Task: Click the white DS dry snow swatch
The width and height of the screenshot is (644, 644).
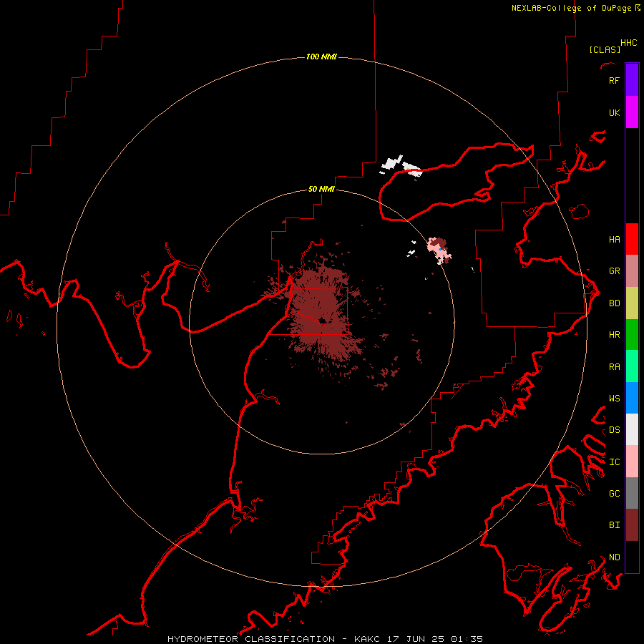Action: [x=632, y=429]
